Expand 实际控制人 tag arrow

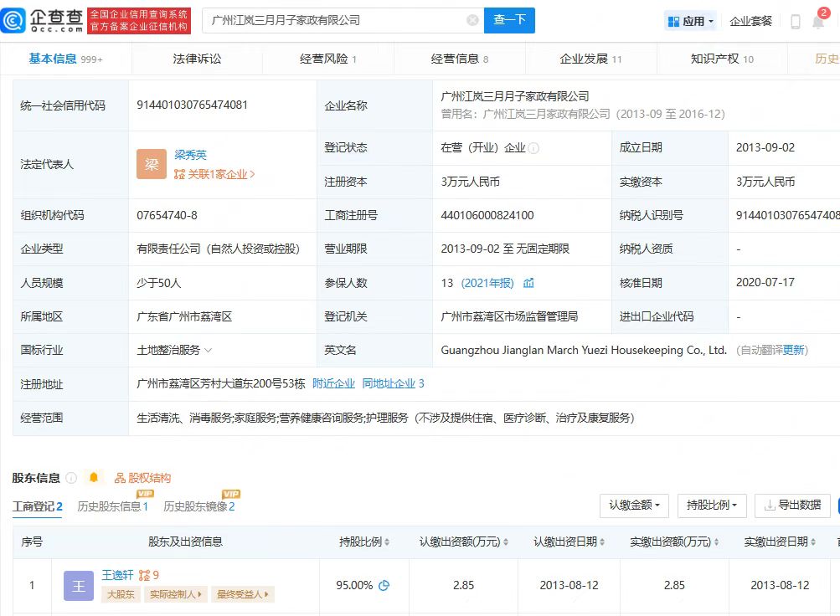tap(200, 594)
